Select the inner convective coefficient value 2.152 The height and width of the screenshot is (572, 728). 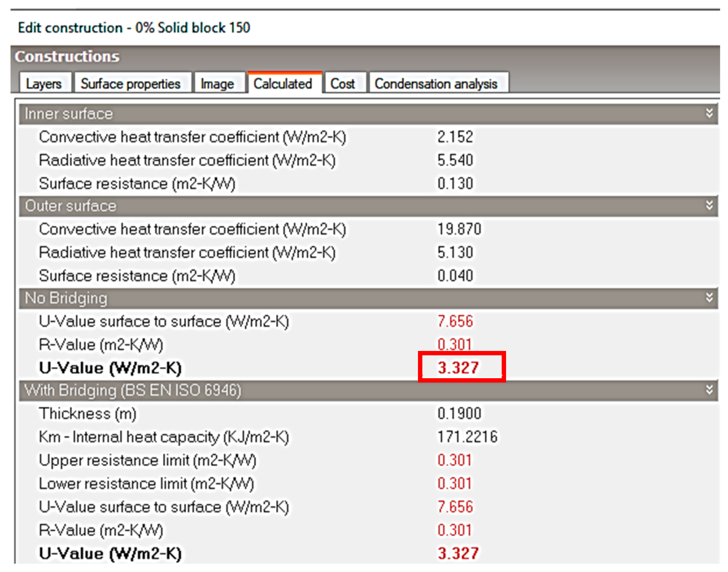click(455, 137)
